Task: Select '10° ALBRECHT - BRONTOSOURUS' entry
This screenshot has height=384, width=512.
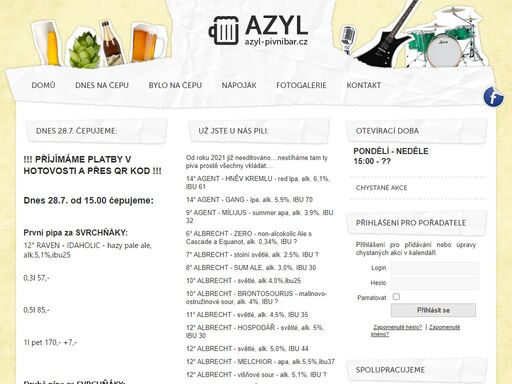Action: pyautogui.click(x=257, y=298)
